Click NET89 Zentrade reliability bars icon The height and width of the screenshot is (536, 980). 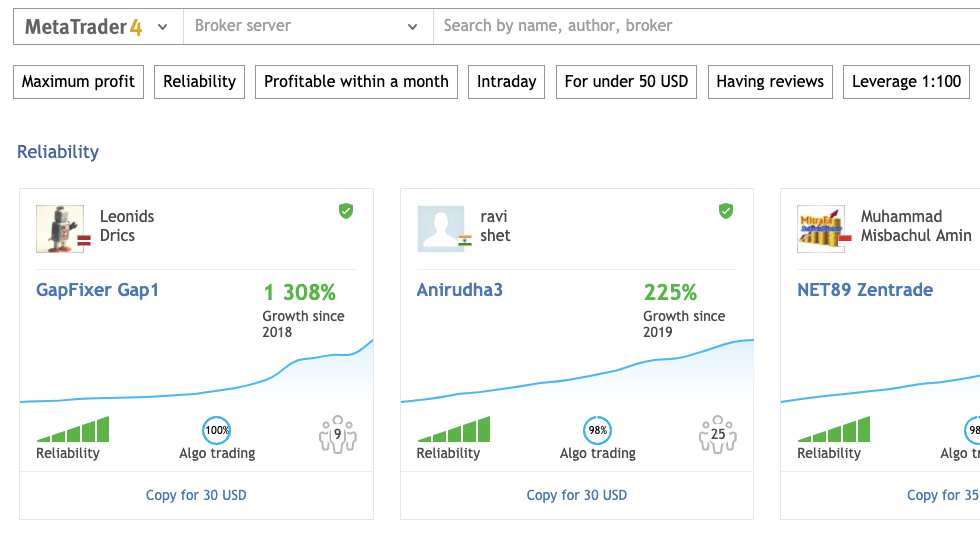tap(834, 429)
